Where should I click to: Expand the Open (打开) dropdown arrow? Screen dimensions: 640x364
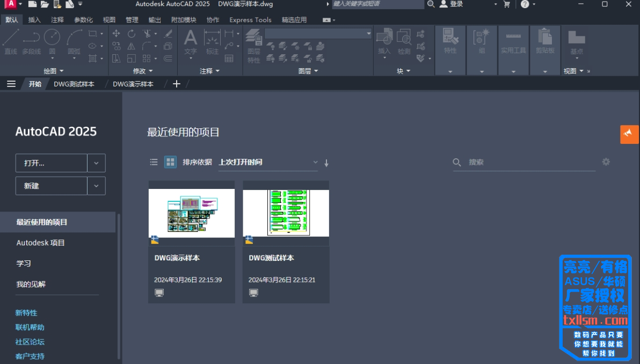click(96, 163)
